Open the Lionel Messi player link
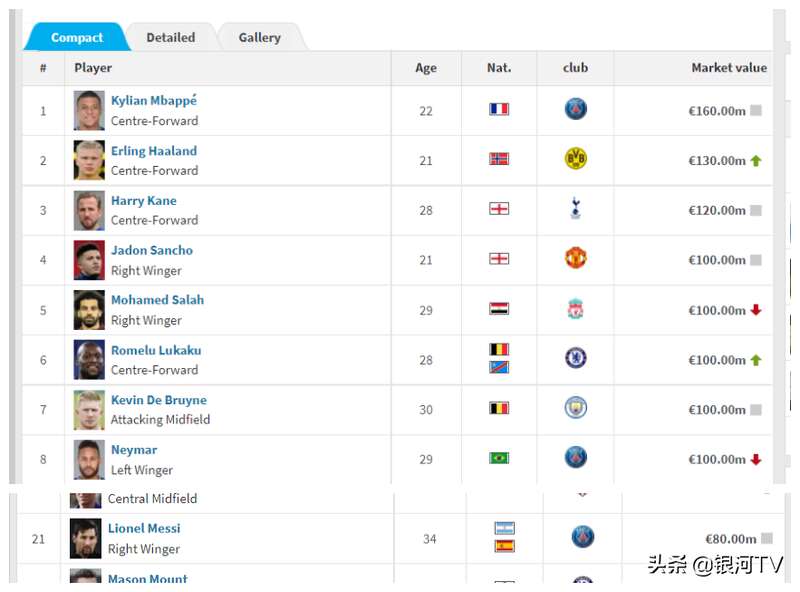The height and width of the screenshot is (592, 800). coord(144,528)
